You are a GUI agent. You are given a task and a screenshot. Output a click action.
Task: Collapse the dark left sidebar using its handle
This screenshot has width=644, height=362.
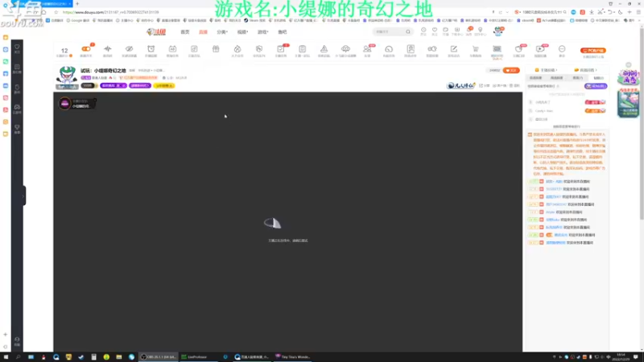point(24,195)
